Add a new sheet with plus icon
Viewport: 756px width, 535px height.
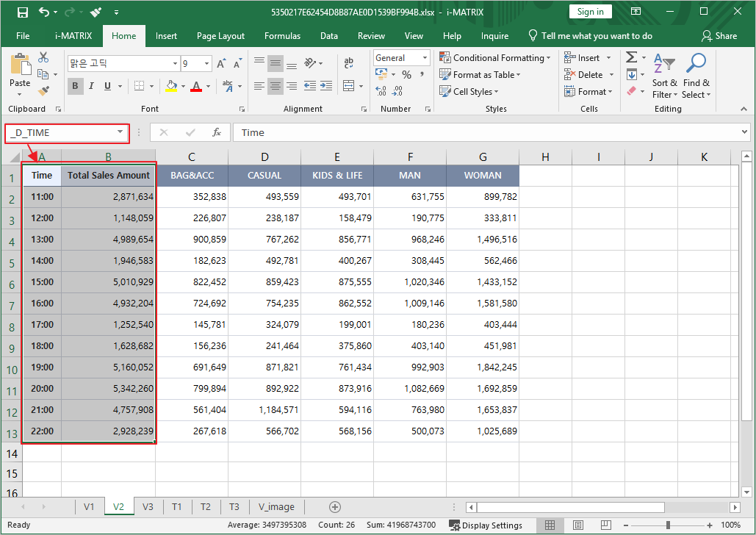[335, 506]
